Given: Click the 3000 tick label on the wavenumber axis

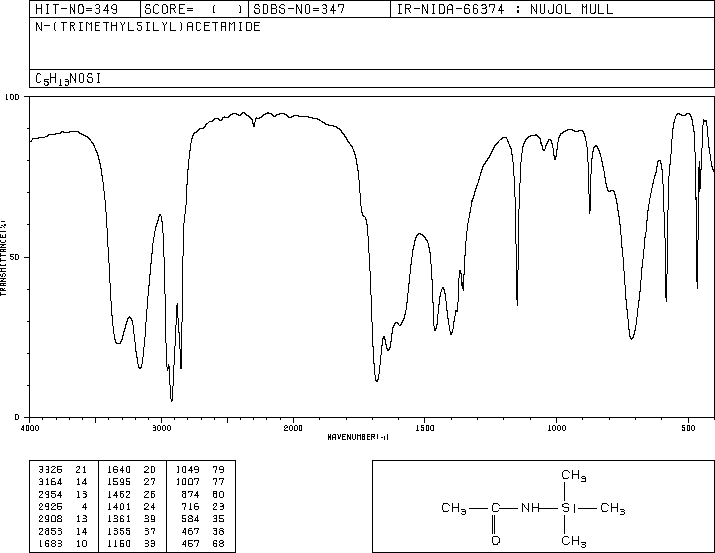Looking at the screenshot, I should coord(161,428).
